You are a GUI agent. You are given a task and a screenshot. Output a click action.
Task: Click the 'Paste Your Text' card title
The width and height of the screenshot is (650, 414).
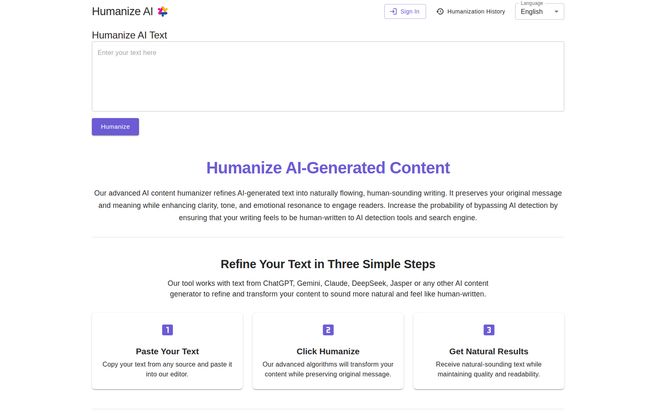tap(167, 351)
